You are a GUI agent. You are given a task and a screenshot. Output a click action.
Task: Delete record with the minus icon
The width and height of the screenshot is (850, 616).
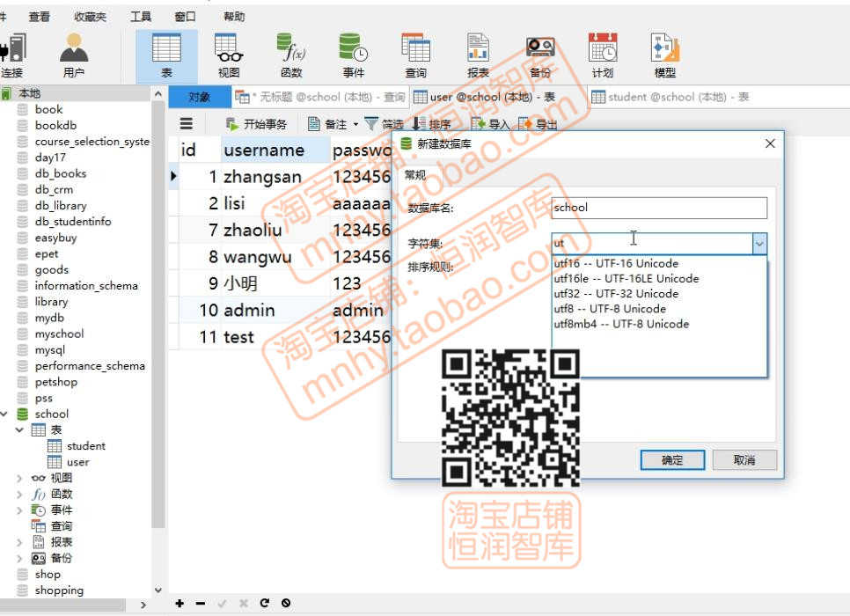coord(201,603)
